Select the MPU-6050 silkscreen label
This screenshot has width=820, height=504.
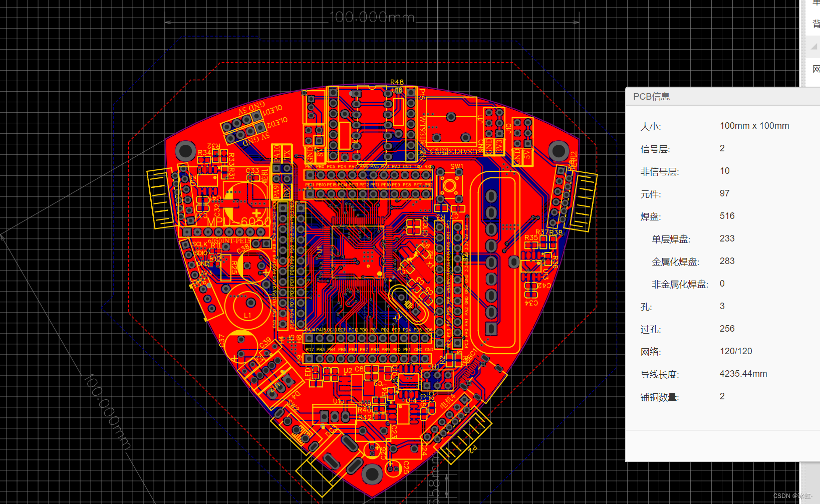point(239,222)
